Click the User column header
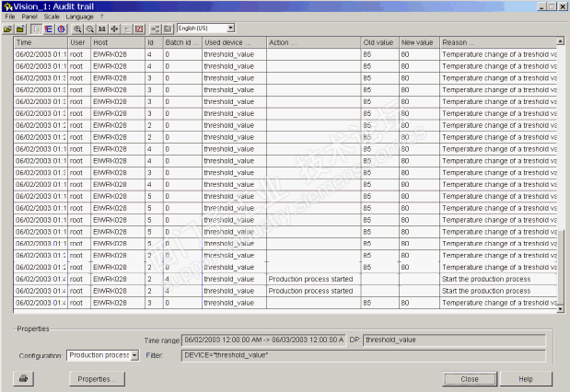 pos(79,42)
